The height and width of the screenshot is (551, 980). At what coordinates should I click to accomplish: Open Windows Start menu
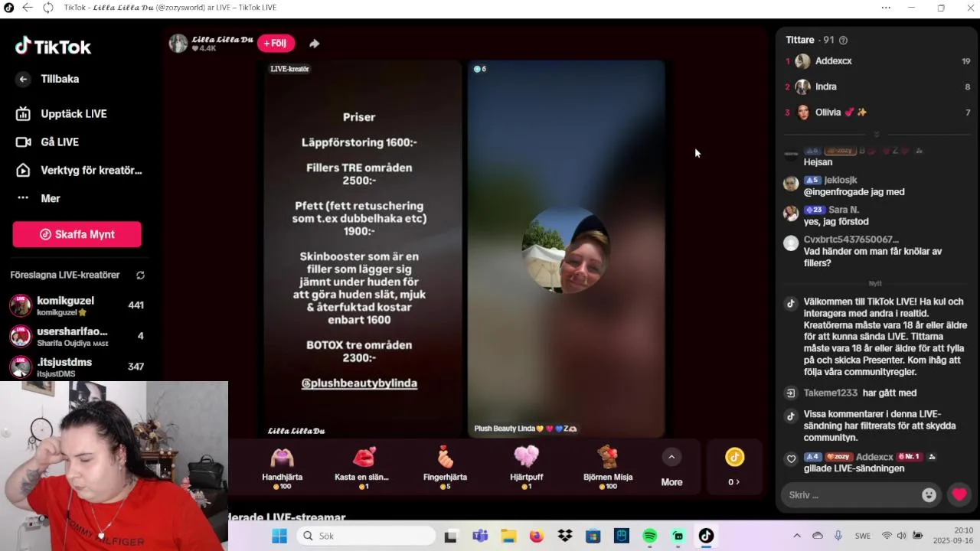pos(279,536)
